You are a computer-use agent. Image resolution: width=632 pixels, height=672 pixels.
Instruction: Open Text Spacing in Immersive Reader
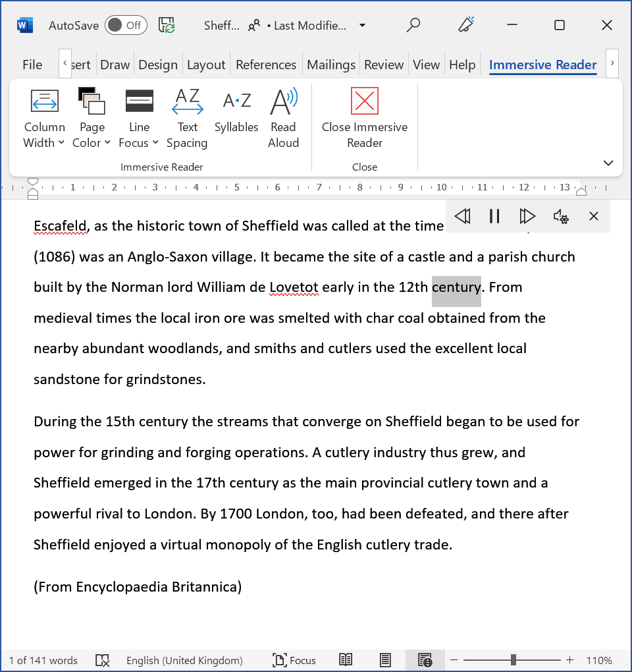point(187,119)
